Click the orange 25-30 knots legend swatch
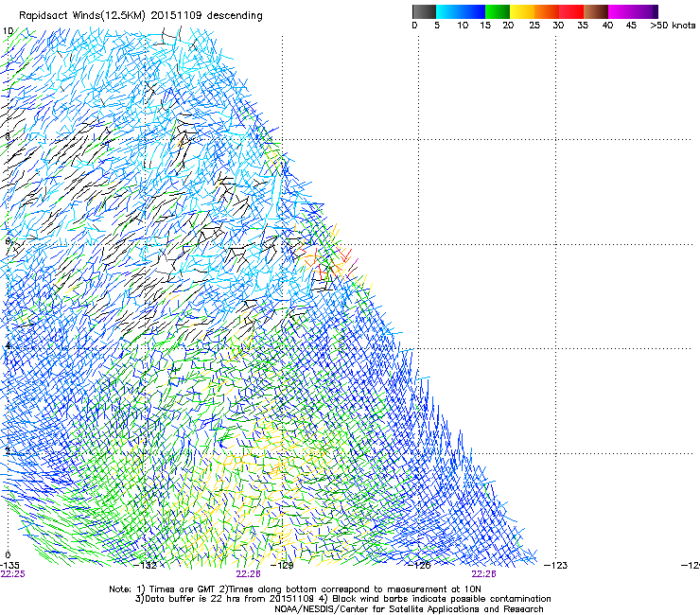Image resolution: width=700 pixels, height=615 pixels. 547,11
